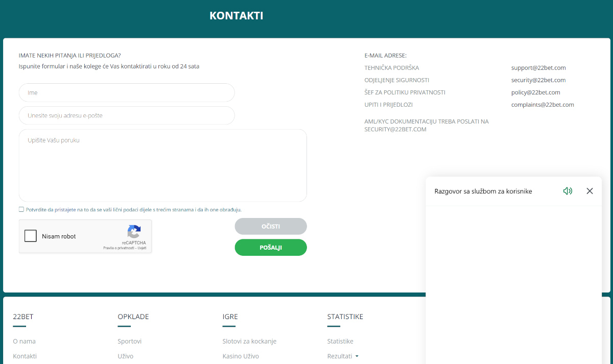Viewport: 613px width, 364px height.
Task: Click the 'Ime' name input field
Action: pyautogui.click(x=127, y=93)
